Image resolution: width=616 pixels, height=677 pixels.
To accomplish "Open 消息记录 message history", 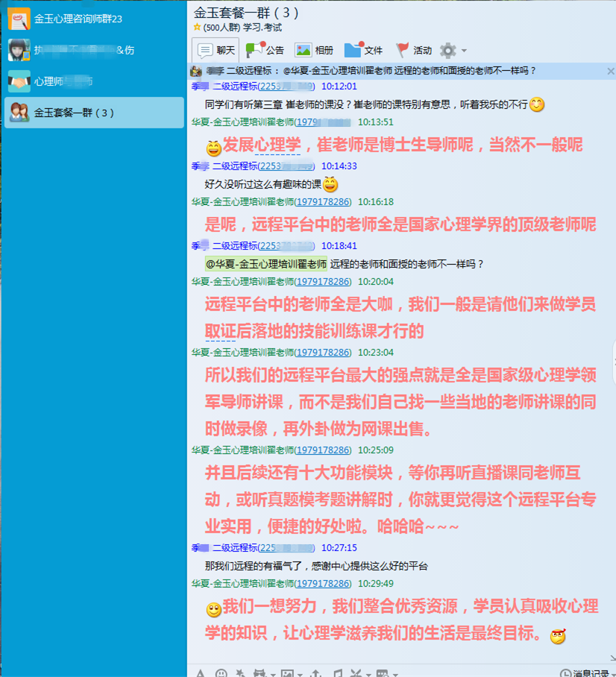I will (586, 673).
